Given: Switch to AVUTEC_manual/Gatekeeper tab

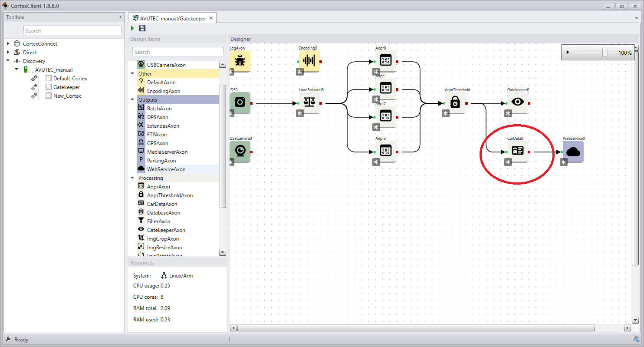Looking at the screenshot, I should click(x=173, y=18).
